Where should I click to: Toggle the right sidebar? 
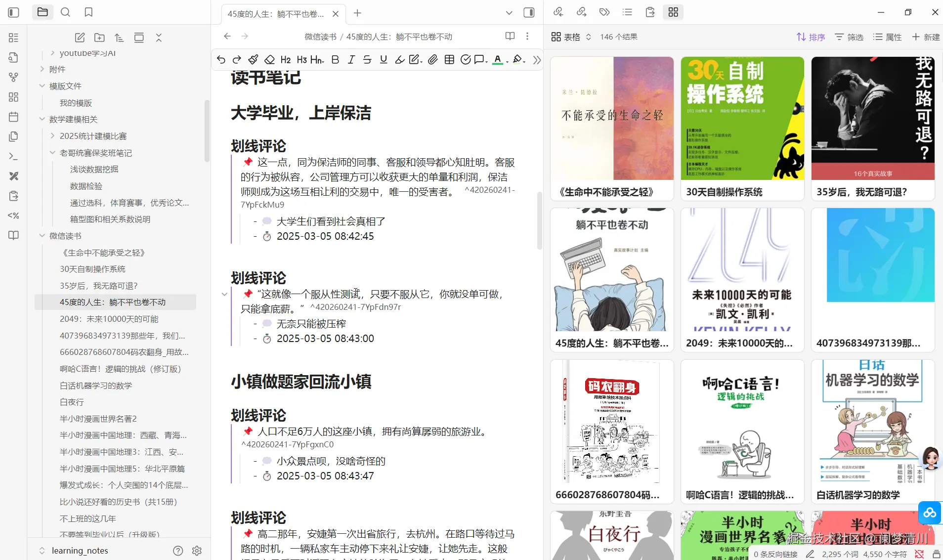point(529,12)
